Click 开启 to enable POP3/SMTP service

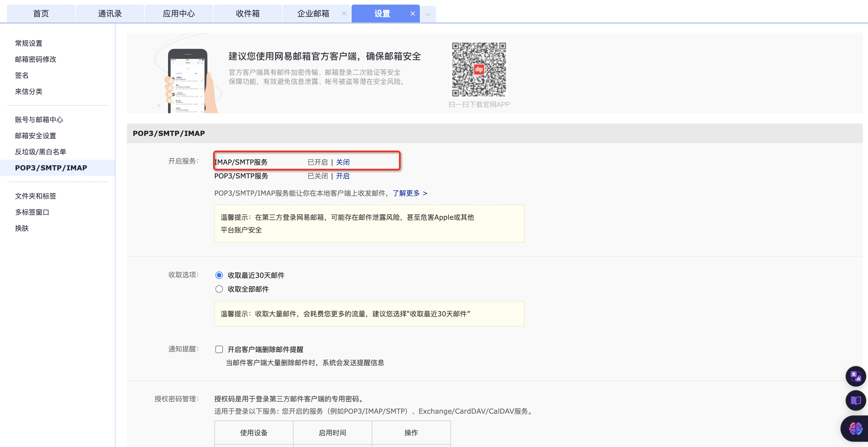click(x=343, y=176)
